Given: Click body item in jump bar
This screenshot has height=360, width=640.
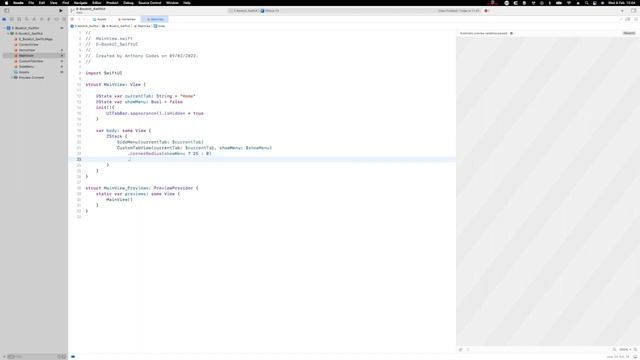Looking at the screenshot, I should (160, 26).
